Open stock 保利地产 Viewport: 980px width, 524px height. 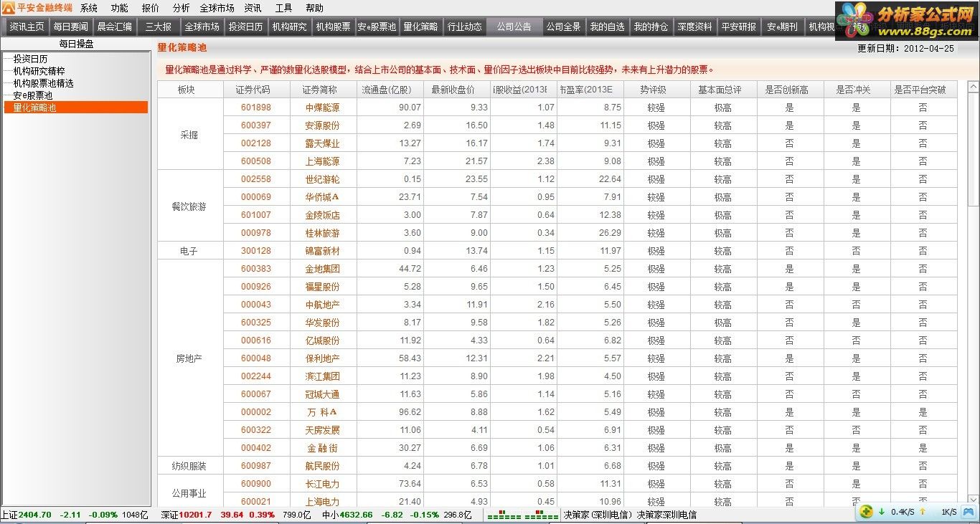[x=322, y=358]
